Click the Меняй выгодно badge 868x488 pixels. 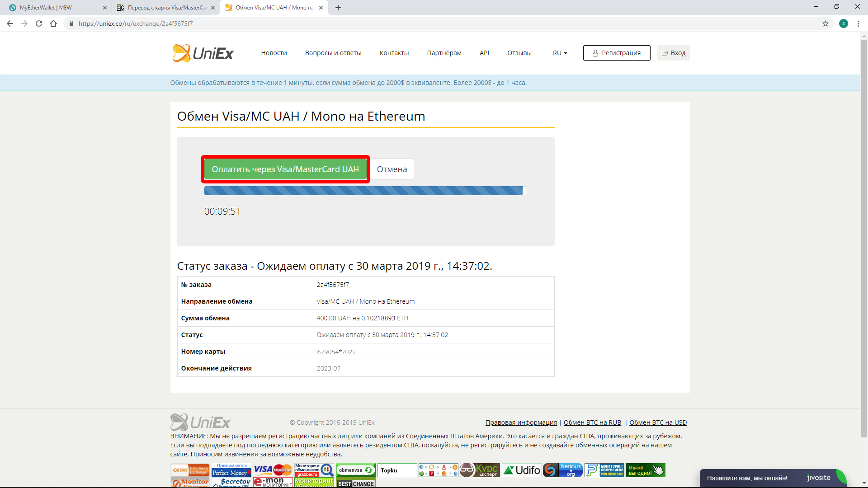click(646, 470)
